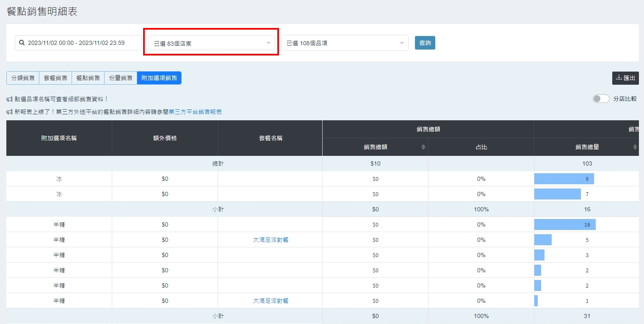The height and width of the screenshot is (324, 644).
Task: Click the search icon in date range field
Action: coord(22,43)
